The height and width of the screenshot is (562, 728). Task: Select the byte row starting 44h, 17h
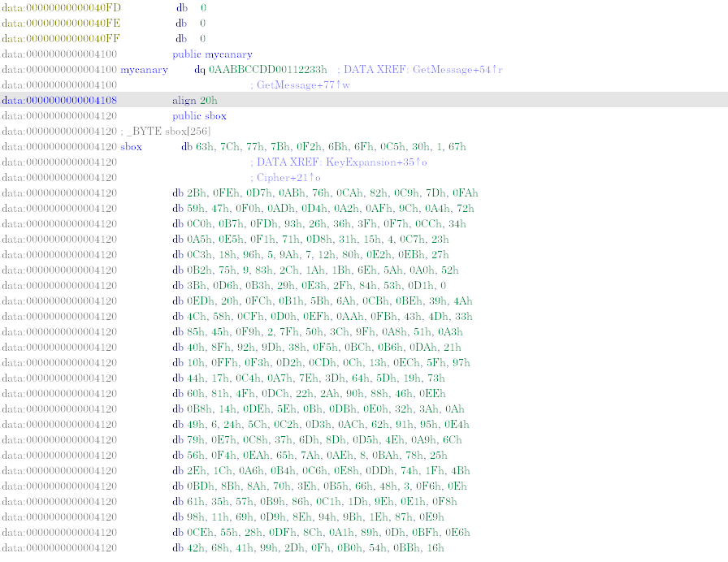(309, 378)
